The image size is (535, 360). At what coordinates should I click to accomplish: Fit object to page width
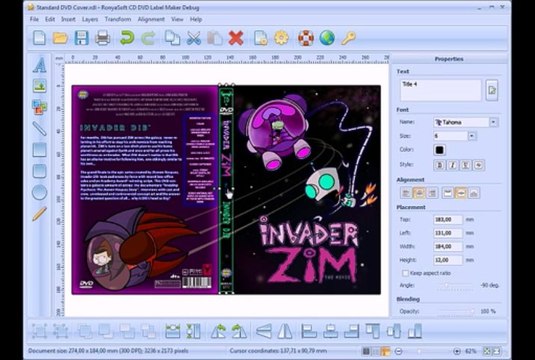[x=172, y=331]
